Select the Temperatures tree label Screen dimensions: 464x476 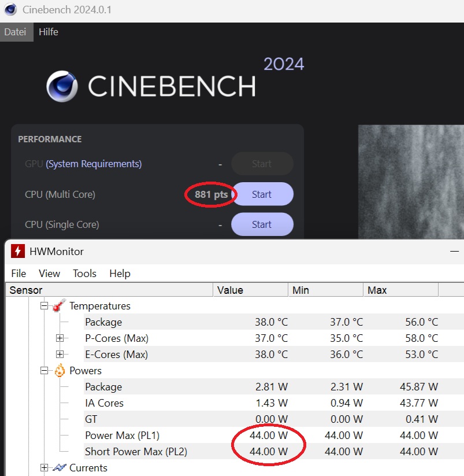(x=100, y=306)
